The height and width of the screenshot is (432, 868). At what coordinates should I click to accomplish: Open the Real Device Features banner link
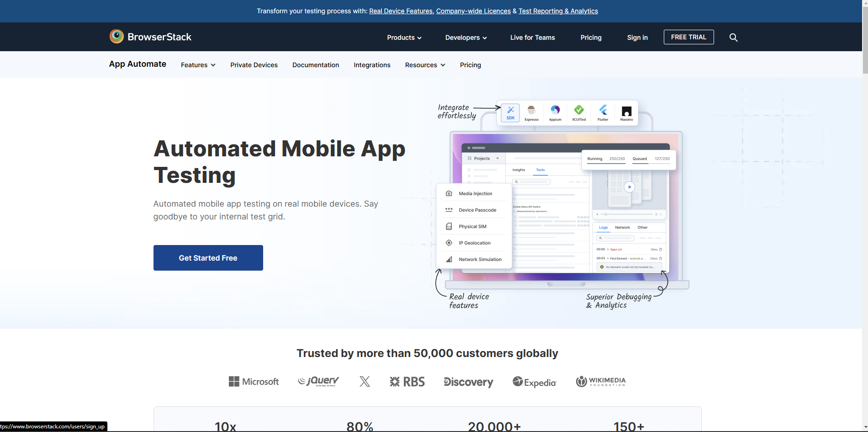click(401, 11)
